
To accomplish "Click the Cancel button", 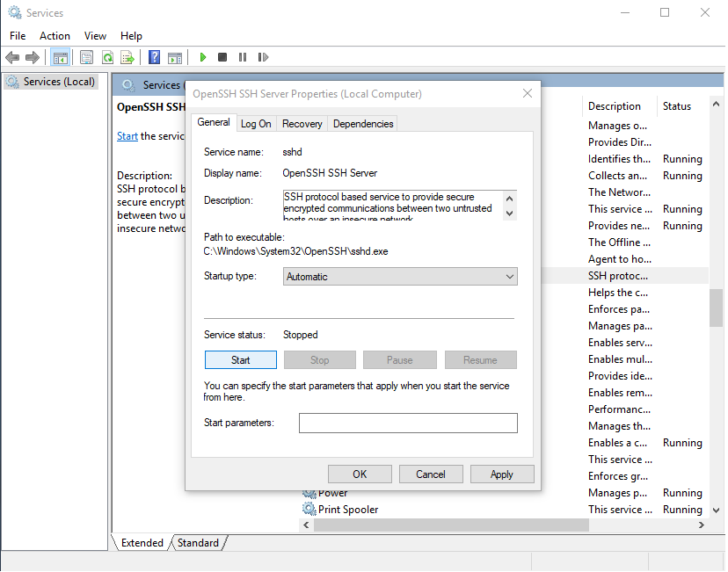I will pyautogui.click(x=431, y=474).
